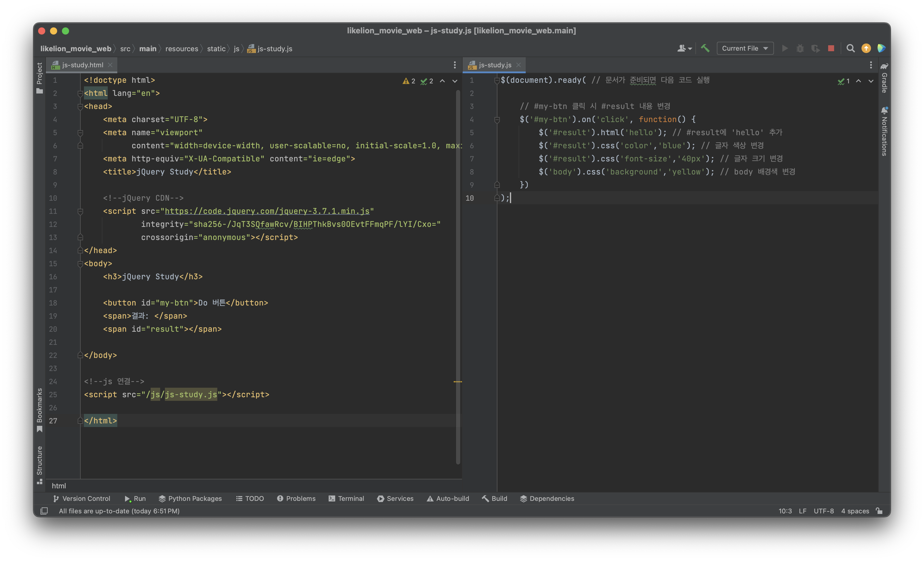Click the red Stop button in toolbar

(x=831, y=48)
